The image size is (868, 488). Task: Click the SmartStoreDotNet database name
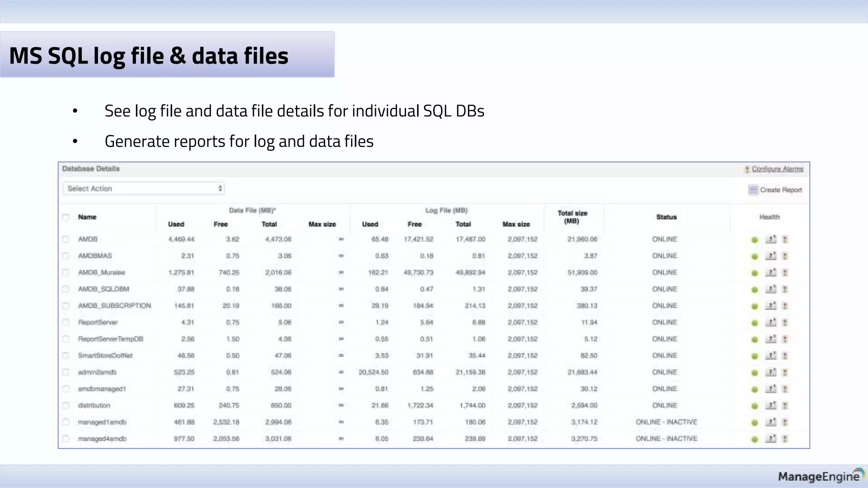point(105,355)
